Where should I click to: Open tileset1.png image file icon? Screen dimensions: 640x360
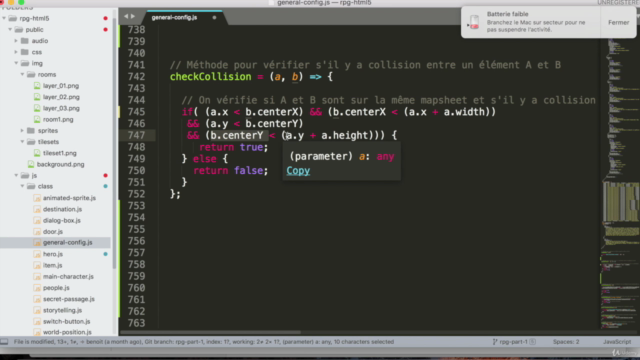pos(37,153)
